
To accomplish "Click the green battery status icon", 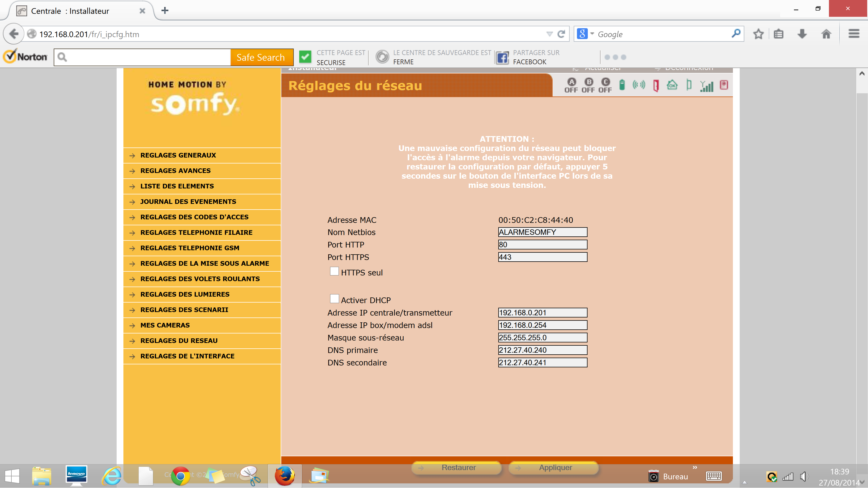I will (622, 85).
